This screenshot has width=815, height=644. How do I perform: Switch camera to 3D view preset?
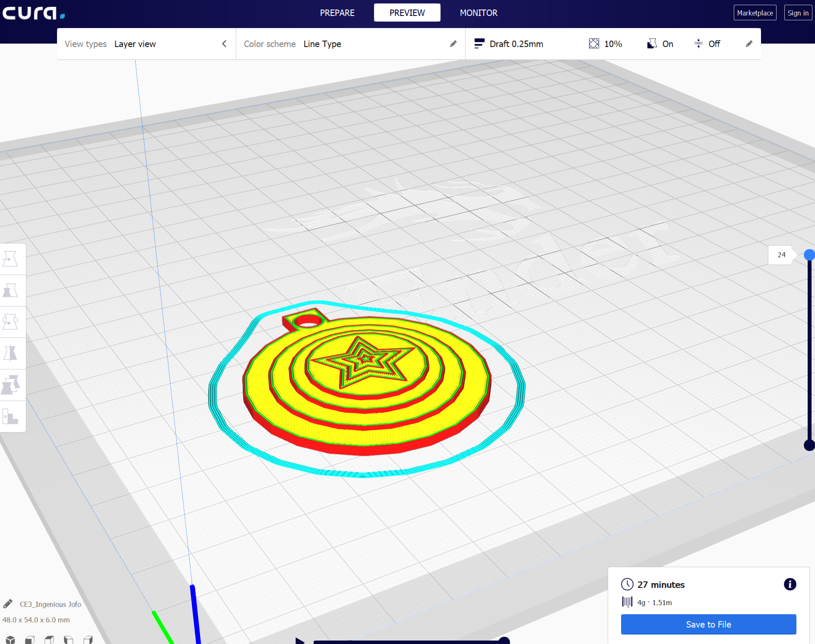coord(11,640)
